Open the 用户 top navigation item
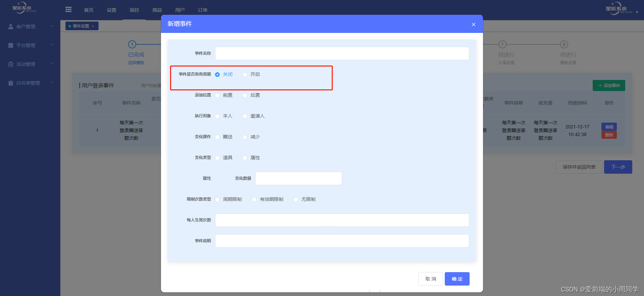 click(x=180, y=10)
